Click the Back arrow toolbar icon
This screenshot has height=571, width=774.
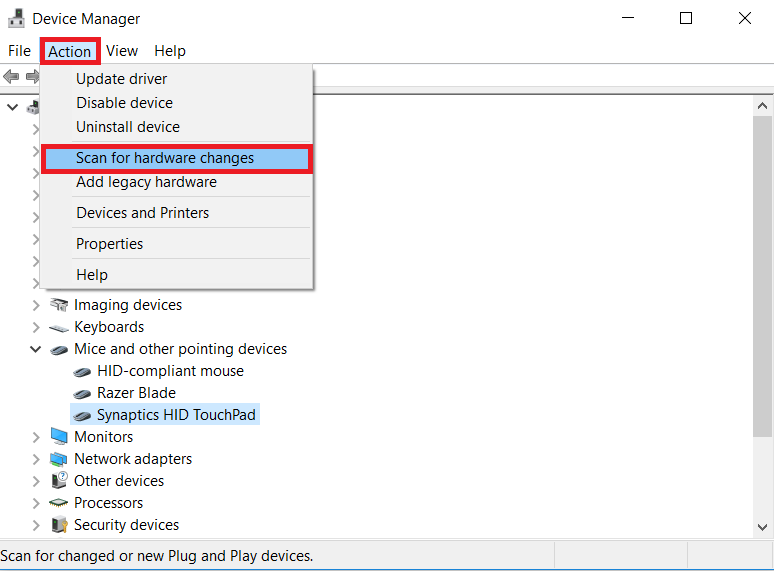coord(11,76)
